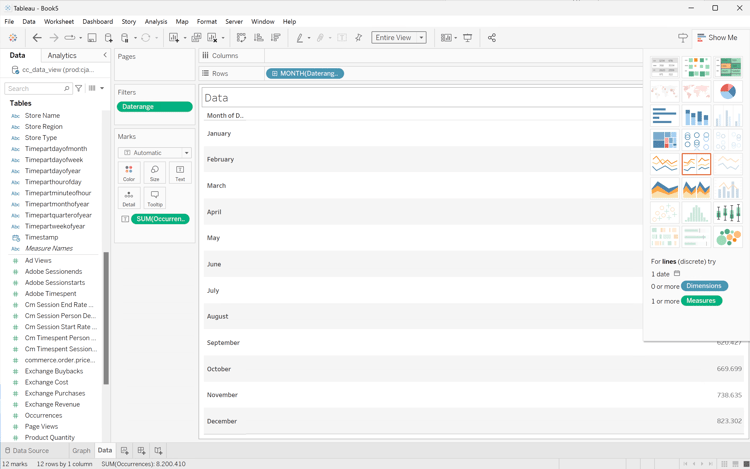Select the Occurrences measure field
Viewport: 750px width, 469px height.
point(43,415)
